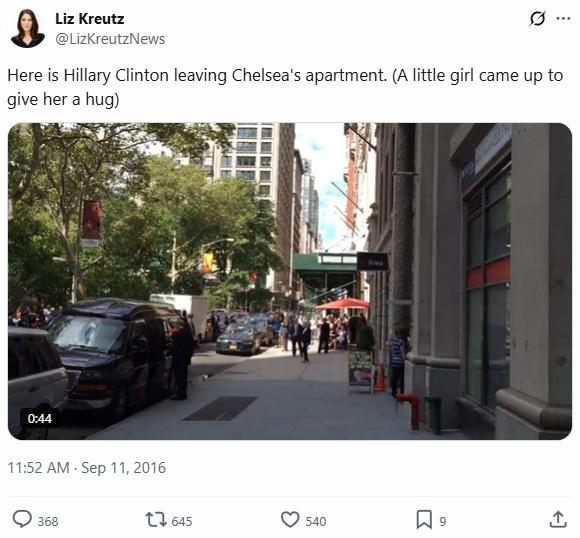580x538 pixels.
Task: Like the post with the heart icon
Action: click(290, 519)
